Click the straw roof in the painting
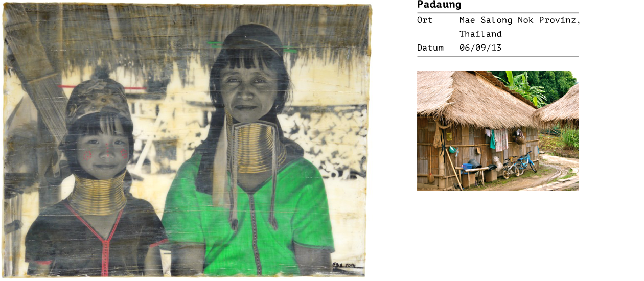Viewport: 644px width, 281px height. point(189,37)
